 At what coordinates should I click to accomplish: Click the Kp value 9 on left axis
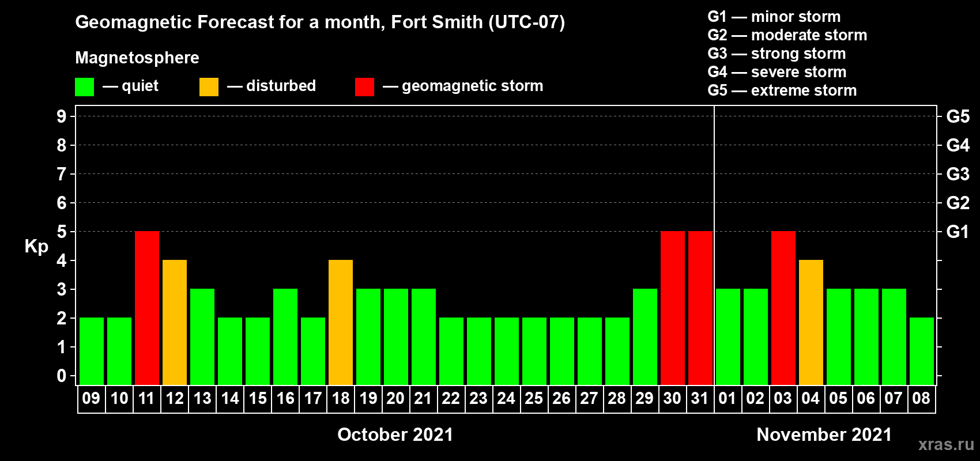pyautogui.click(x=62, y=116)
